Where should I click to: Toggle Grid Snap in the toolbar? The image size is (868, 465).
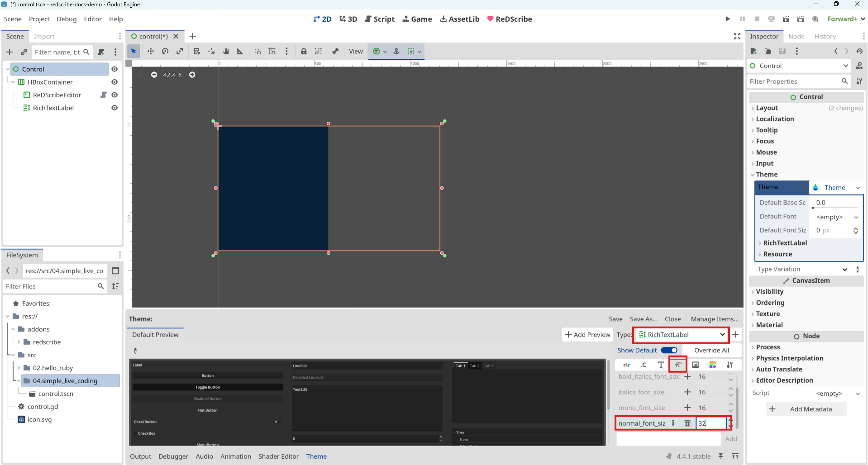pos(272,51)
